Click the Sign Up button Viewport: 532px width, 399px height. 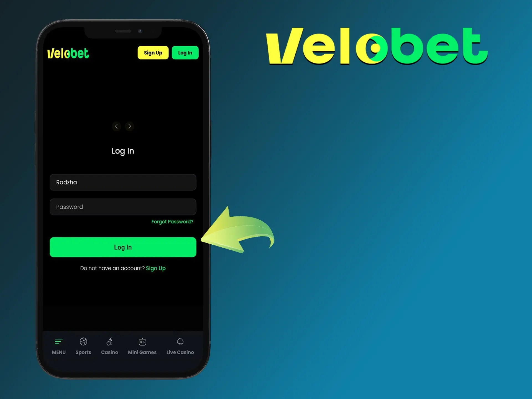pyautogui.click(x=152, y=52)
